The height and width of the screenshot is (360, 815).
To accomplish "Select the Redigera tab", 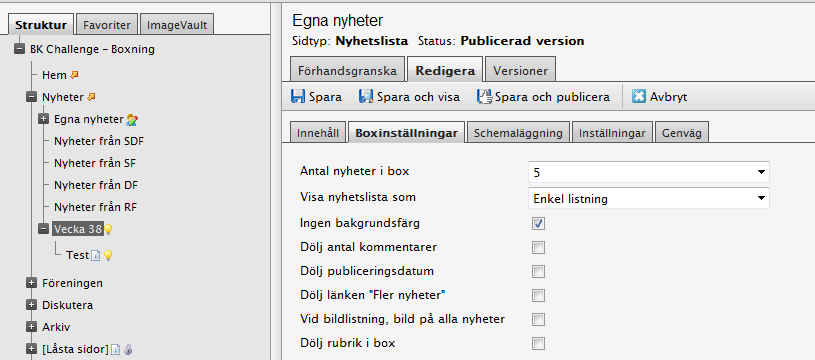I will tap(445, 70).
